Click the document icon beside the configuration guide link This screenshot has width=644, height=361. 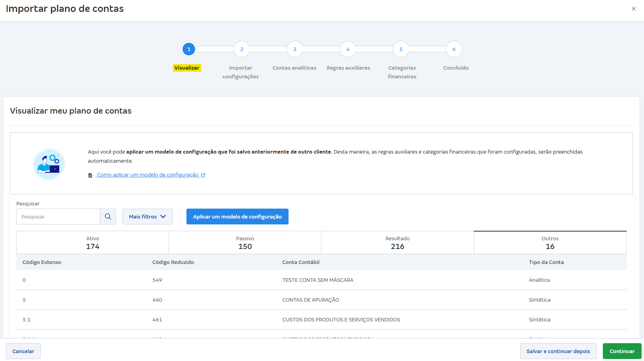[x=90, y=175]
